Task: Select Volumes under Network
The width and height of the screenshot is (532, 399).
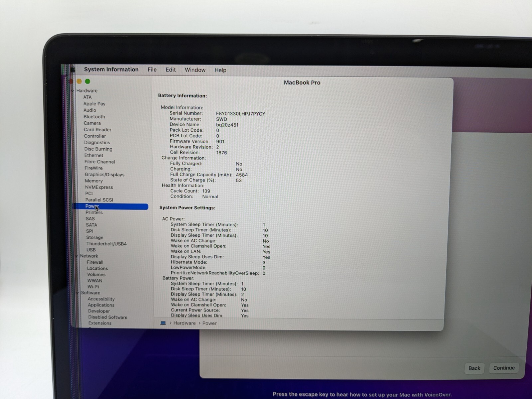Action: tap(96, 275)
